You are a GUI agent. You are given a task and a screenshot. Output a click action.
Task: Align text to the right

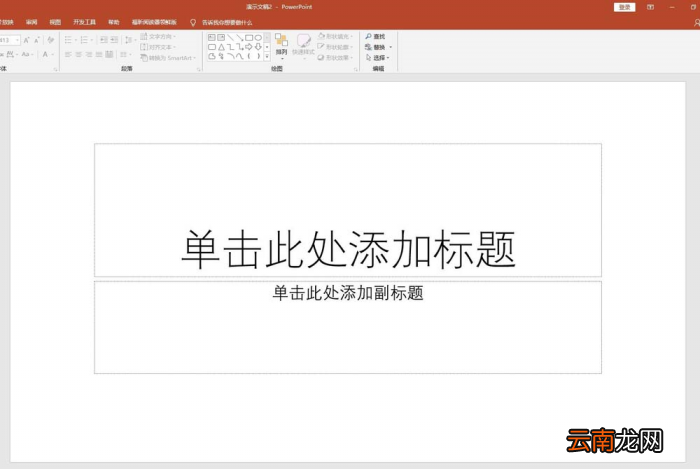(x=89, y=54)
